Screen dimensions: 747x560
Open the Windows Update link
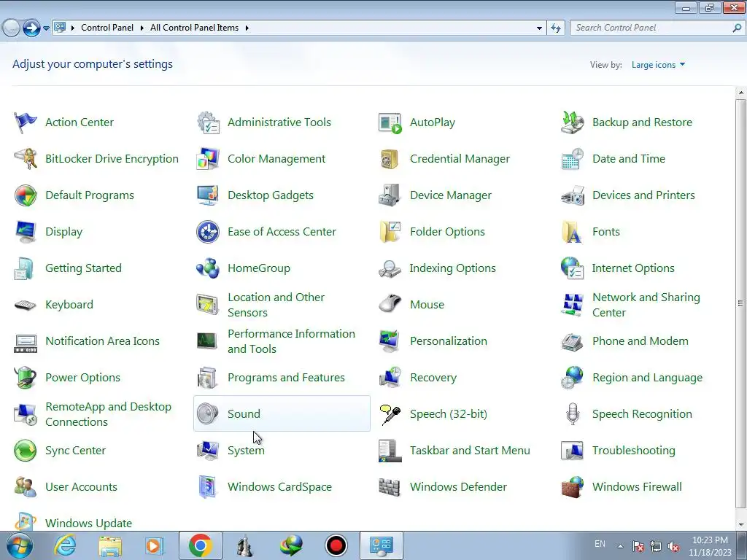pos(88,524)
